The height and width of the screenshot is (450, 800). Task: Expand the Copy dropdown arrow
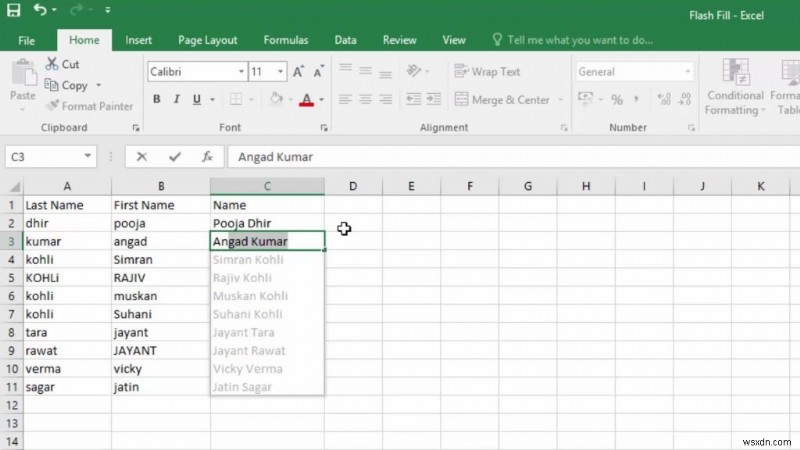click(98, 85)
